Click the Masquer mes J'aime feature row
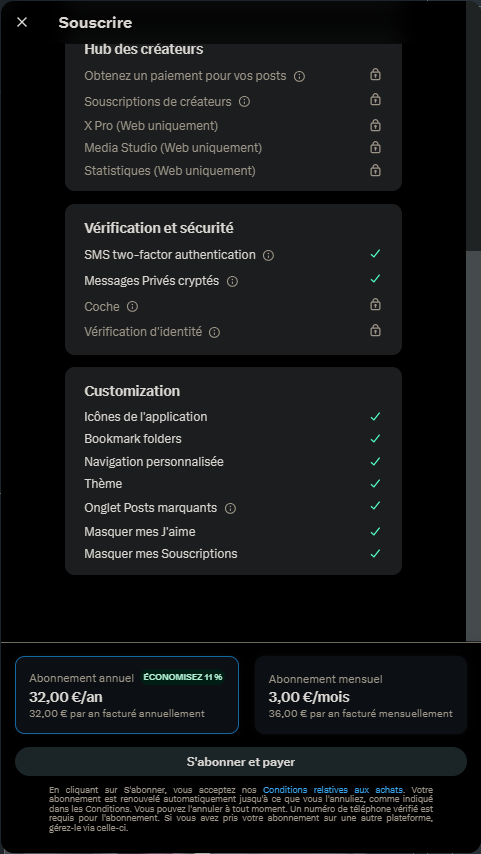 [233, 532]
